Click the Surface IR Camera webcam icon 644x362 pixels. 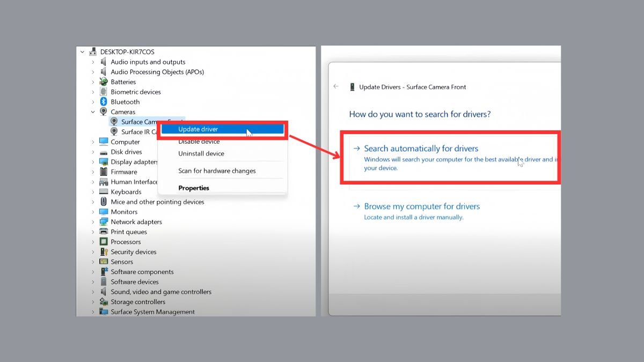coord(114,132)
